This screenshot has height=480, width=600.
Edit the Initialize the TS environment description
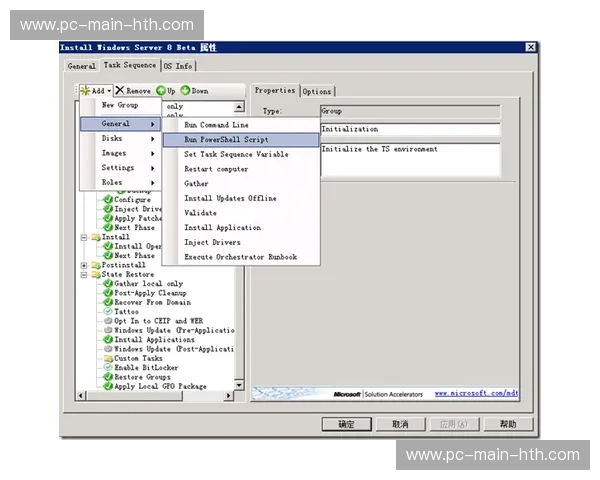(410, 160)
